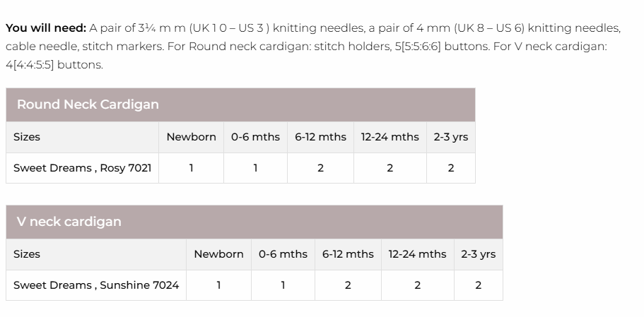Click "Newborn" column header in Round Neck table
Screen dimensions: 644x317
(191, 137)
